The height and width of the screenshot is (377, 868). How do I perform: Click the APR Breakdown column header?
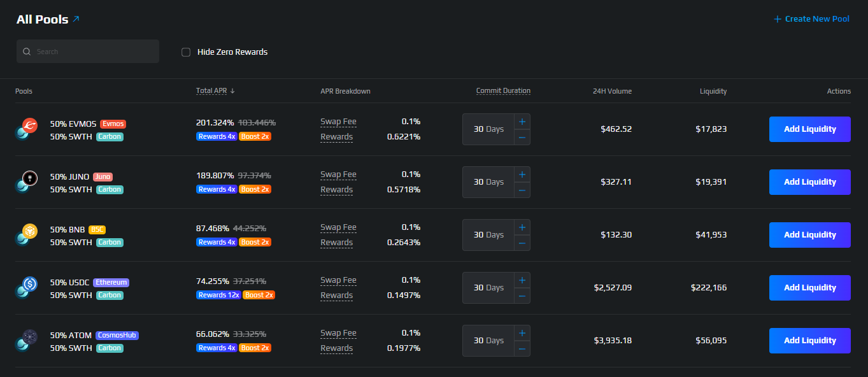[x=345, y=91]
